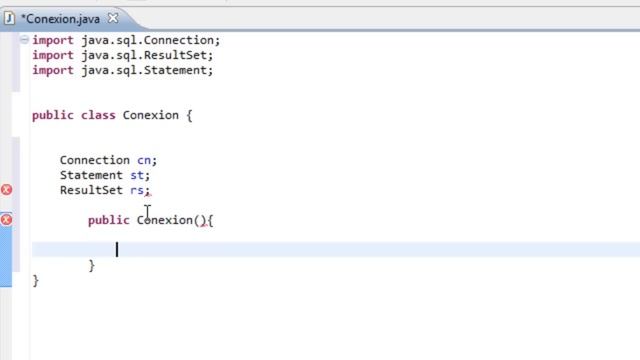640x360 pixels.
Task: Click the 'public class Conexion {' declaration
Action: [x=112, y=116]
